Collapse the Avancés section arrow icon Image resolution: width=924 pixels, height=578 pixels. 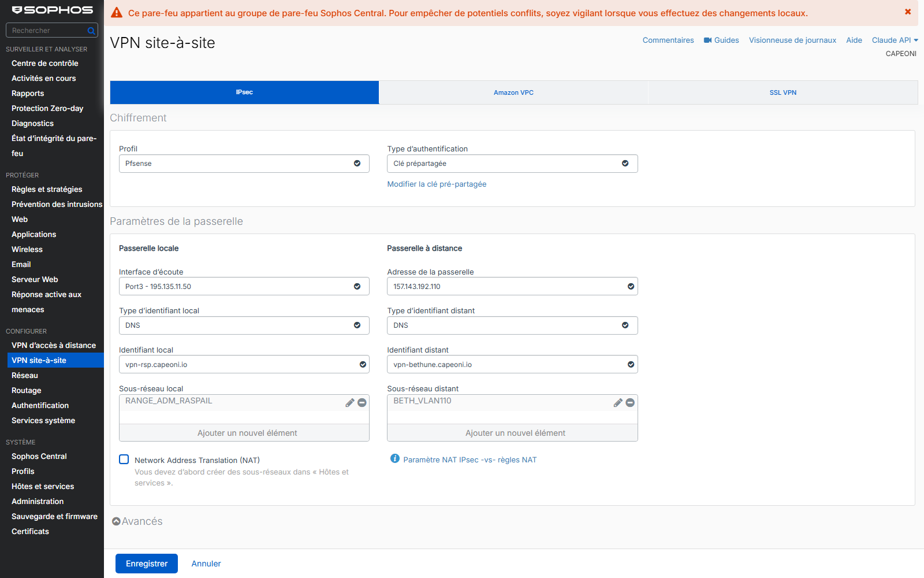click(x=116, y=521)
